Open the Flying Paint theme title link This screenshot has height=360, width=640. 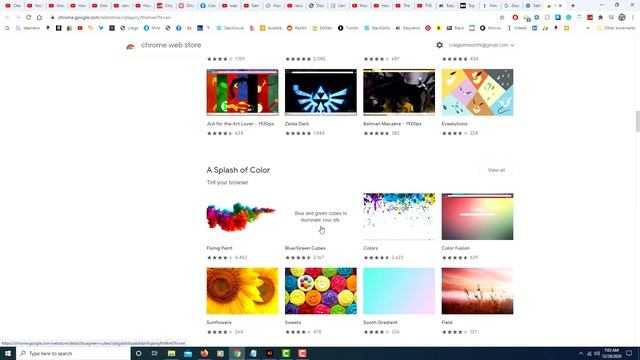tap(219, 248)
